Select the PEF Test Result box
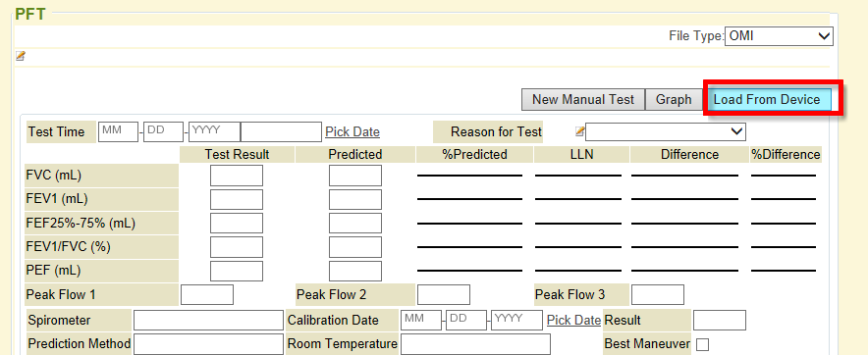Image resolution: width=868 pixels, height=355 pixels. (237, 271)
